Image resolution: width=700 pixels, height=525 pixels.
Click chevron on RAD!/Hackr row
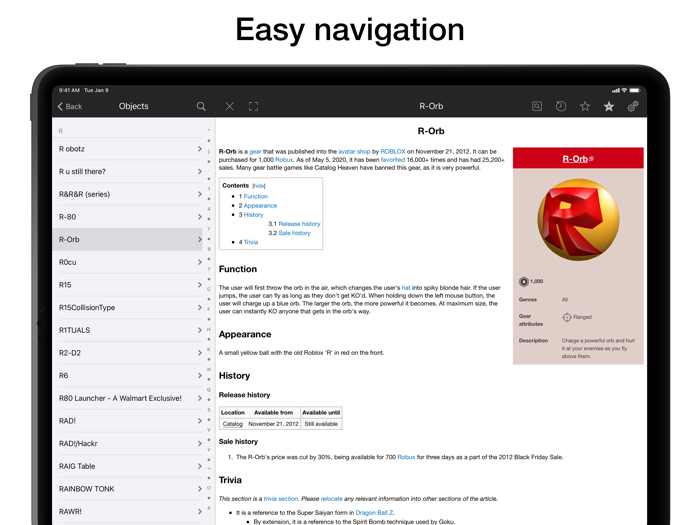(x=200, y=443)
